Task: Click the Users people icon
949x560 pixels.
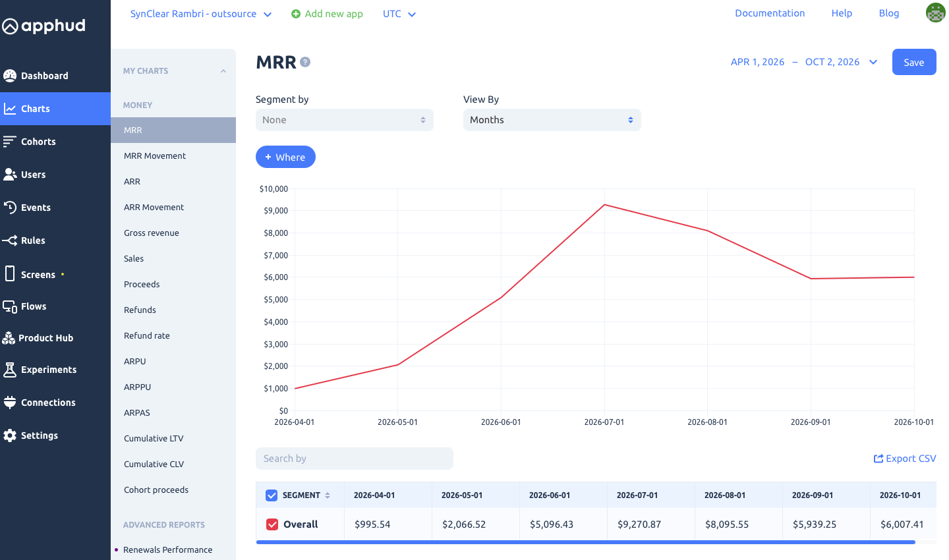Action: [10, 175]
